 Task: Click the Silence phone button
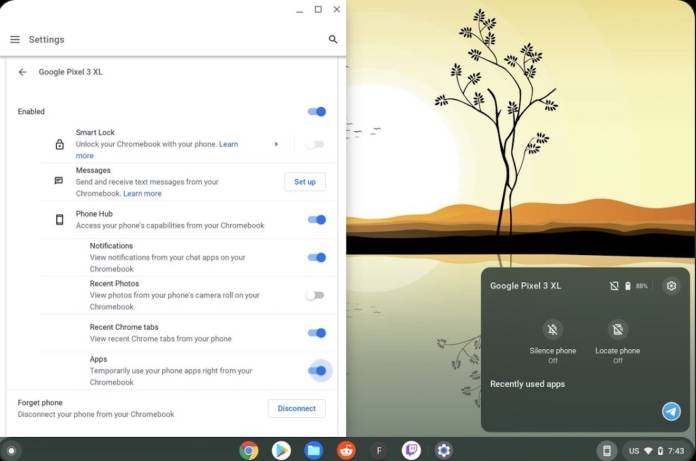pyautogui.click(x=553, y=330)
